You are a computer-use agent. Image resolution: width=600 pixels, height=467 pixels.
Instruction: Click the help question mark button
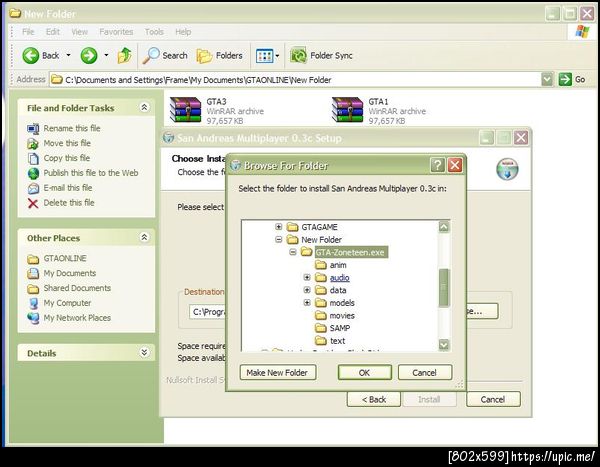tap(438, 165)
